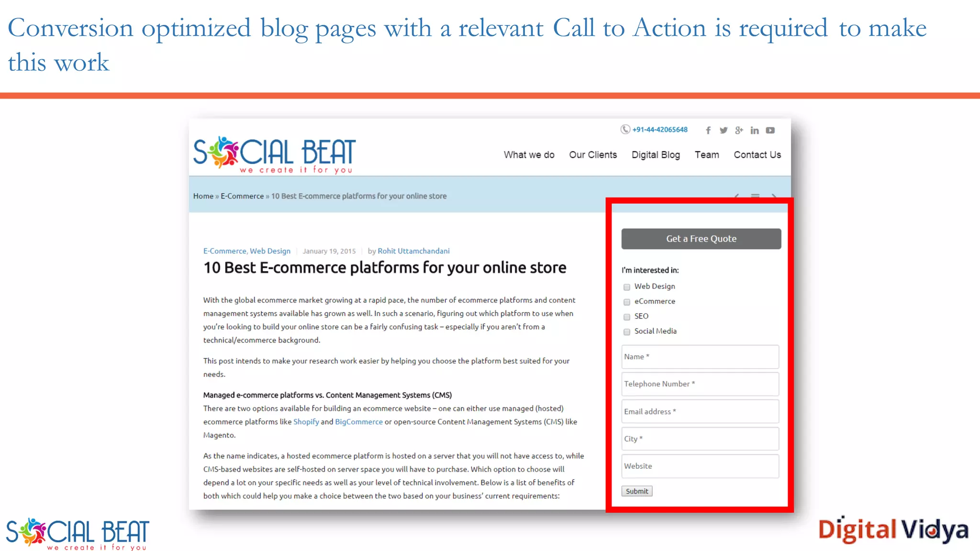Image resolution: width=980 pixels, height=551 pixels.
Task: Tick the Social Media checkbox
Action: point(627,331)
